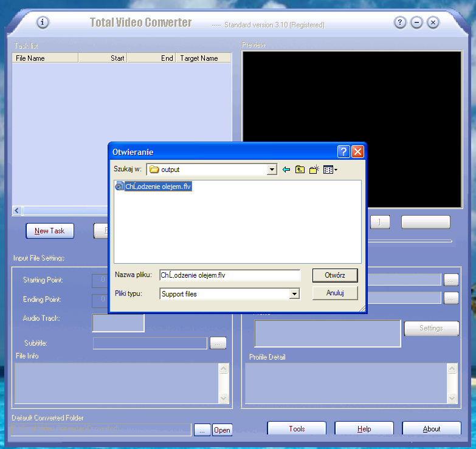Click the Subtitle browse '...' button
476x449 pixels.
tap(218, 343)
